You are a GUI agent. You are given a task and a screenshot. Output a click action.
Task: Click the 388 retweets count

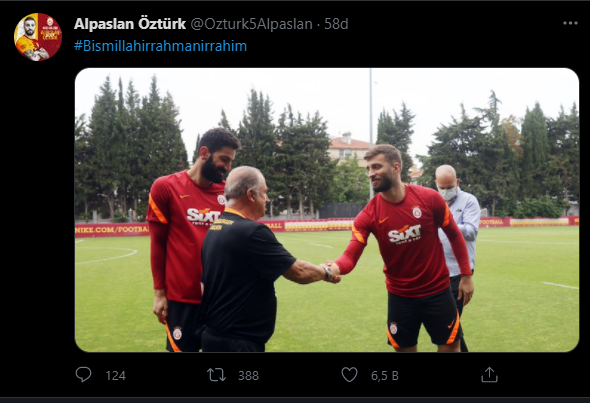(x=248, y=376)
